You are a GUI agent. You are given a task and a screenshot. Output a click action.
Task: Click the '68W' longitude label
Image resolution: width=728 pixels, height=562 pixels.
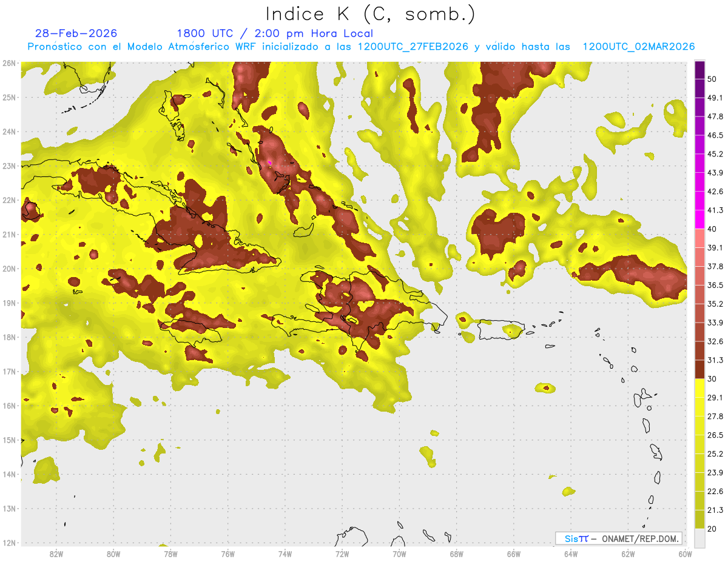tap(456, 554)
